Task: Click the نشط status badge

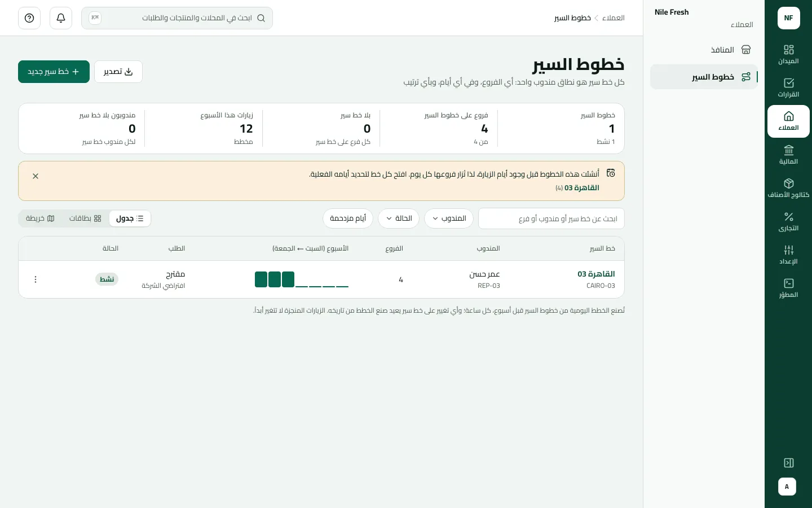Action: click(107, 279)
